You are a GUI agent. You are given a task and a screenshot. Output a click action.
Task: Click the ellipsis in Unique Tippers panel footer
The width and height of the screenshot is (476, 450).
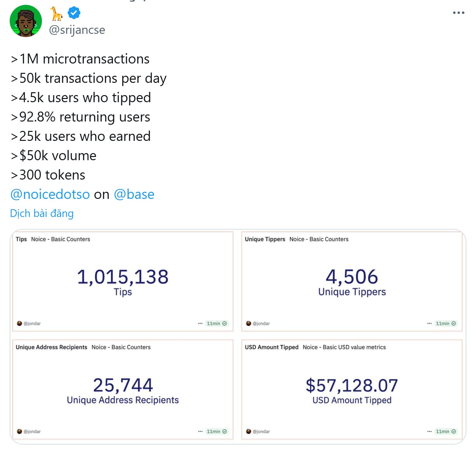click(429, 323)
